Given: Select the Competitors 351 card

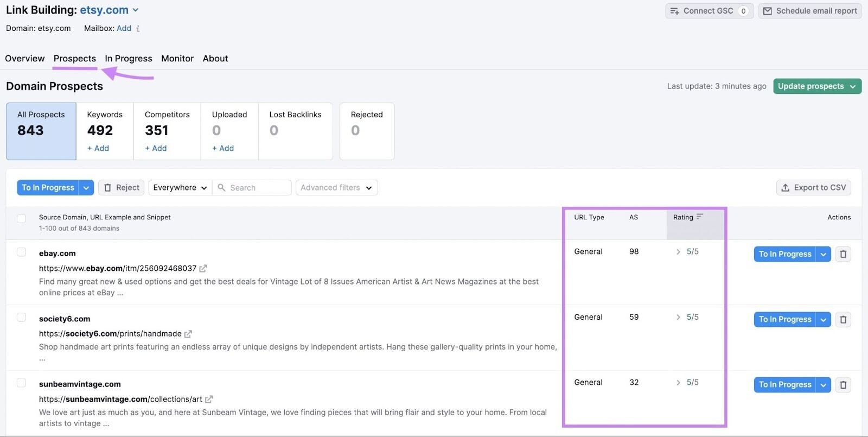Looking at the screenshot, I should pos(167,131).
